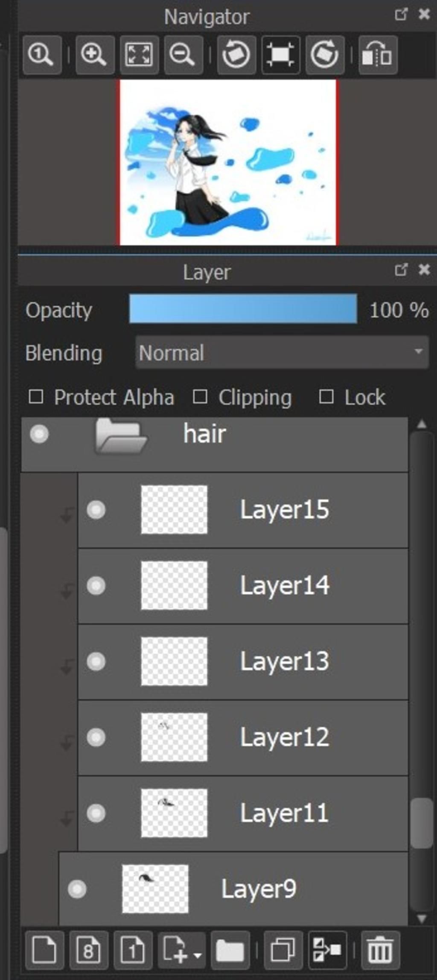Open the Blending mode Normal dropdown
437x980 pixels.
point(282,352)
